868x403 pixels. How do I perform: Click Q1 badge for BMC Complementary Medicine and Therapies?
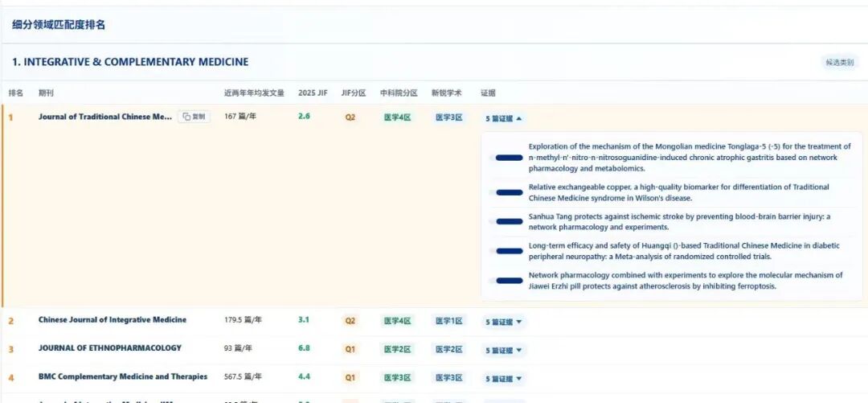tap(350, 377)
